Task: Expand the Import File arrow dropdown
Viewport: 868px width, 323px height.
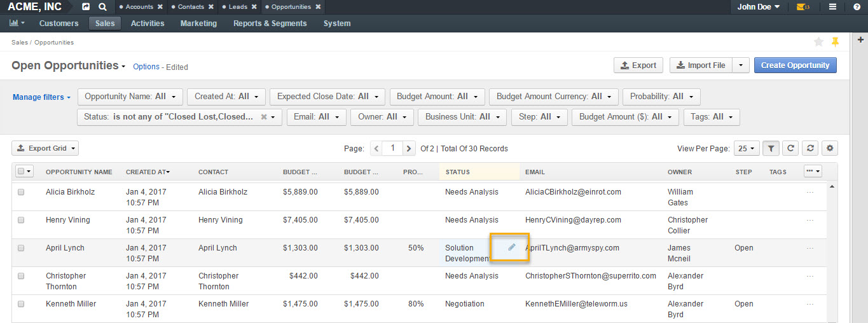Action: 741,65
